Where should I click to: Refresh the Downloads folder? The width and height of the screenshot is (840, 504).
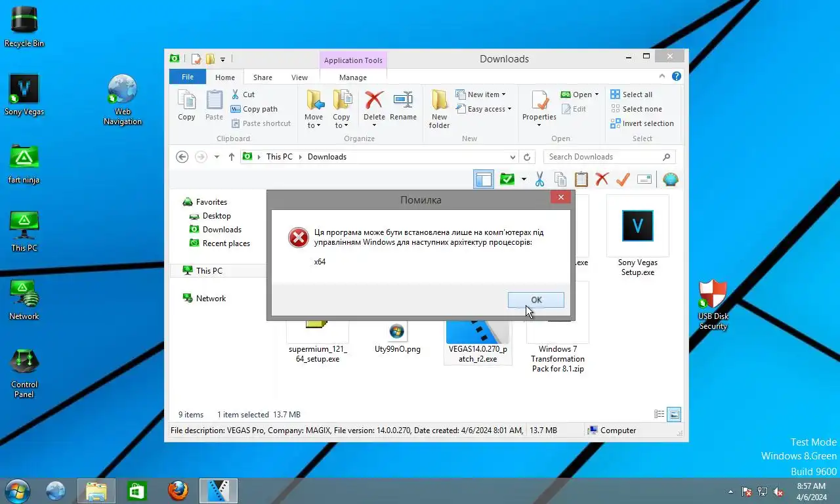[527, 157]
